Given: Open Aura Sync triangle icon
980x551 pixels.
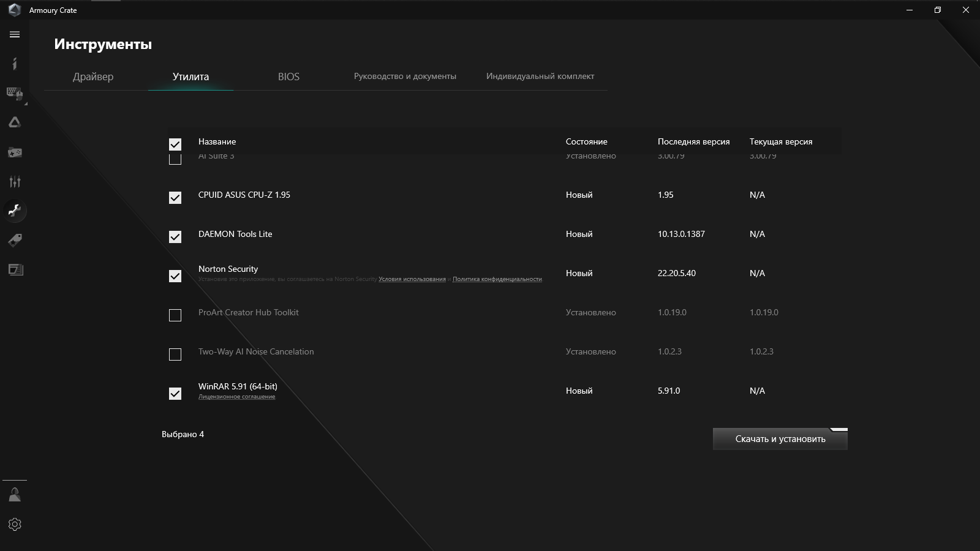Looking at the screenshot, I should [x=15, y=122].
